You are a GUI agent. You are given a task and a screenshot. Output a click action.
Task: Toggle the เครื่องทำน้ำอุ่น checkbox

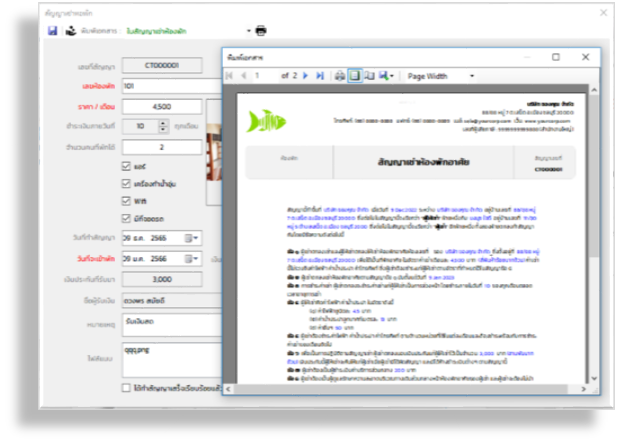click(x=126, y=185)
